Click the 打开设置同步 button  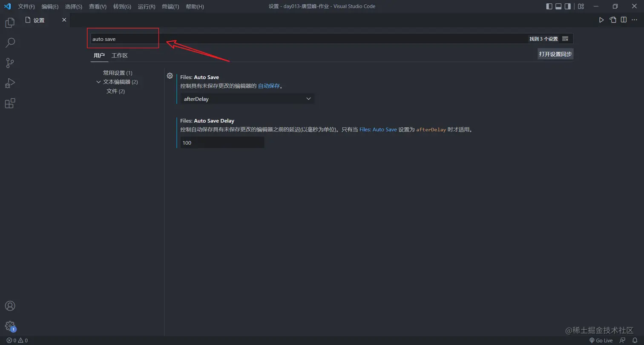coord(555,54)
